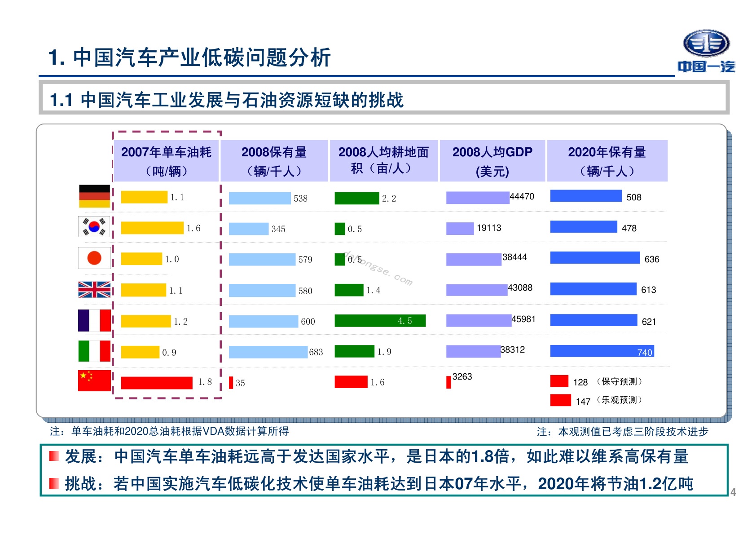Click the GDP value 38444
Image resolution: width=756 pixels, height=535 pixels.
pyautogui.click(x=514, y=257)
